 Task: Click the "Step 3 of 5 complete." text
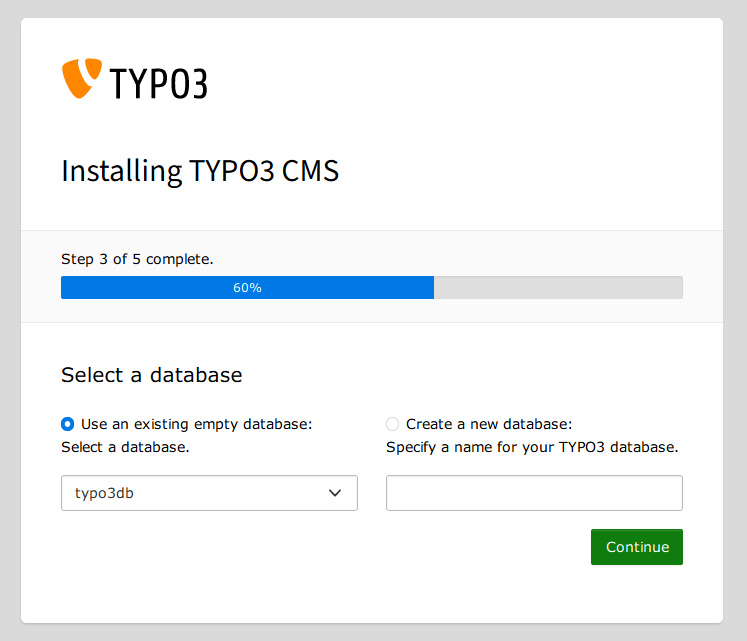[137, 259]
